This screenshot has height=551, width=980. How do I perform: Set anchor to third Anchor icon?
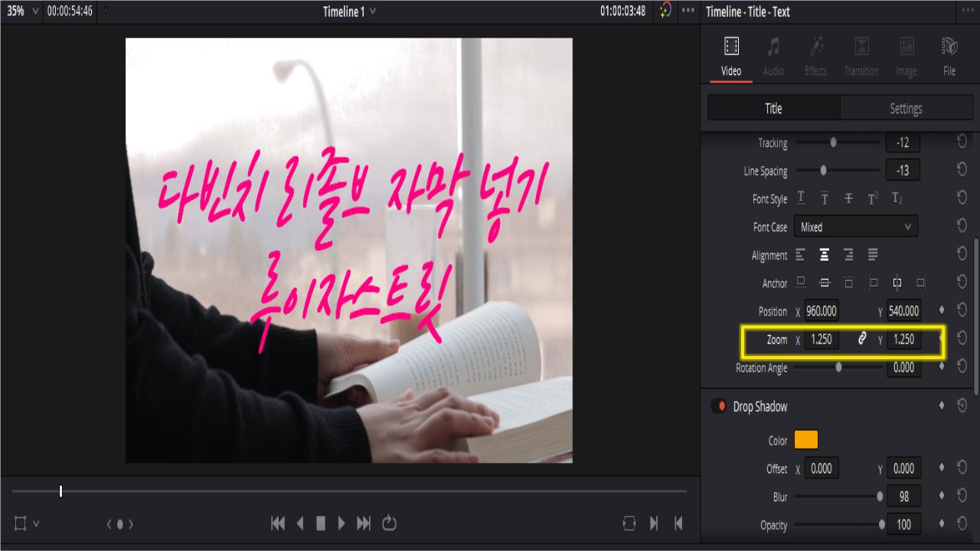pos(848,282)
